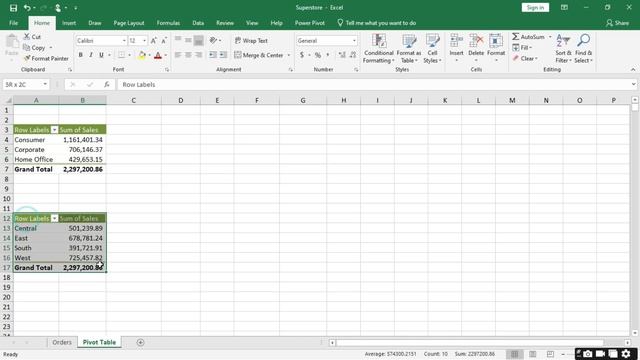Add a new sheet with the plus button

140,342
